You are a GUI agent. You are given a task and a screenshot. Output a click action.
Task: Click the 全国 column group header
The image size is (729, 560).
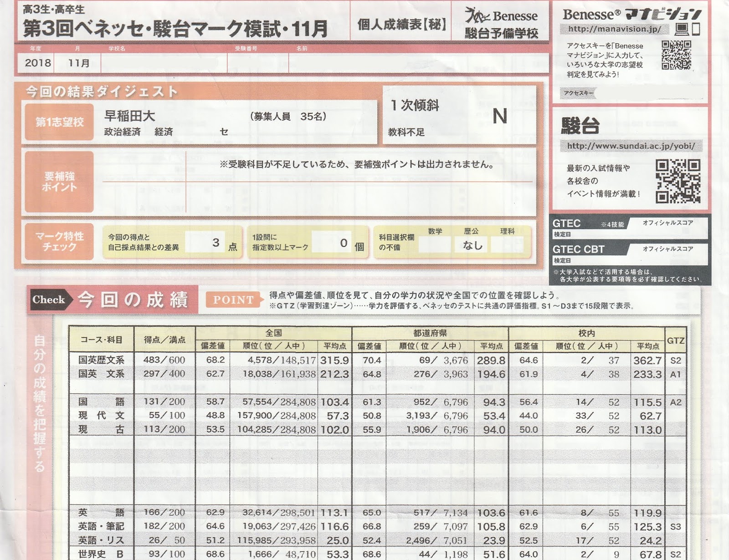tap(274, 333)
